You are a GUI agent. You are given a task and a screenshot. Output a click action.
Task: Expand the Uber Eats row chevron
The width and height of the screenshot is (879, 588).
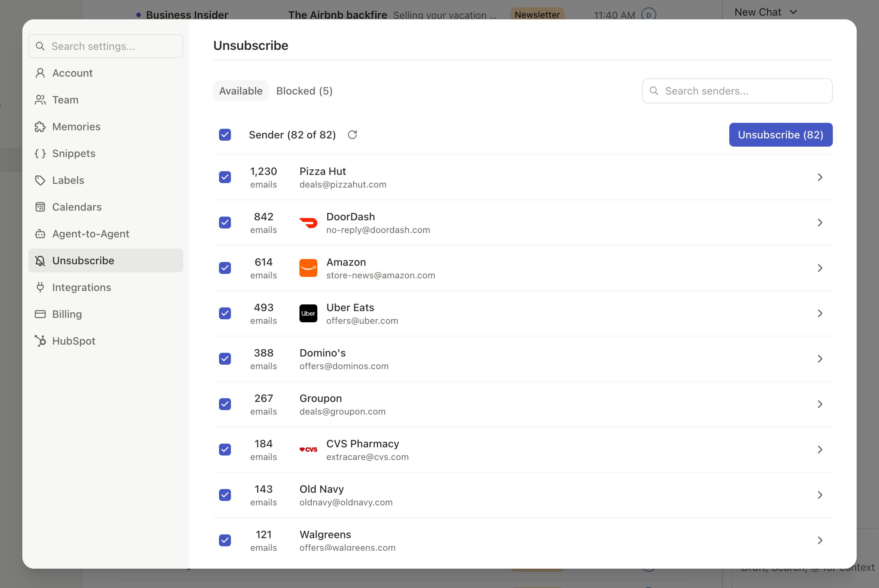click(820, 313)
